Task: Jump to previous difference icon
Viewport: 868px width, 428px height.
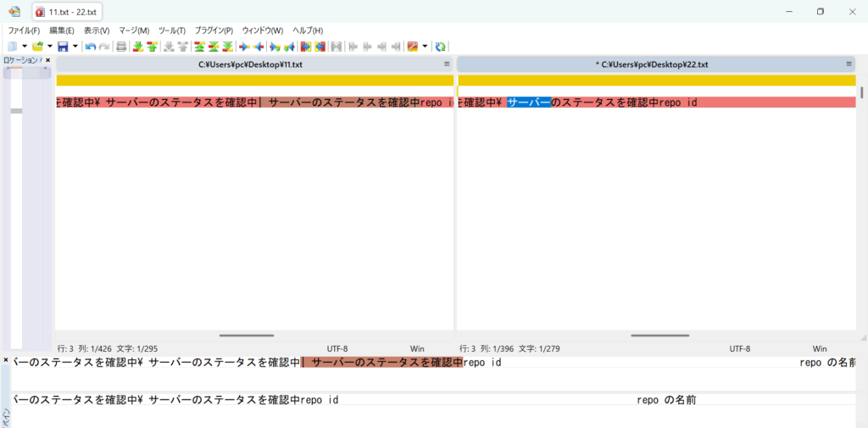Action: point(152,46)
